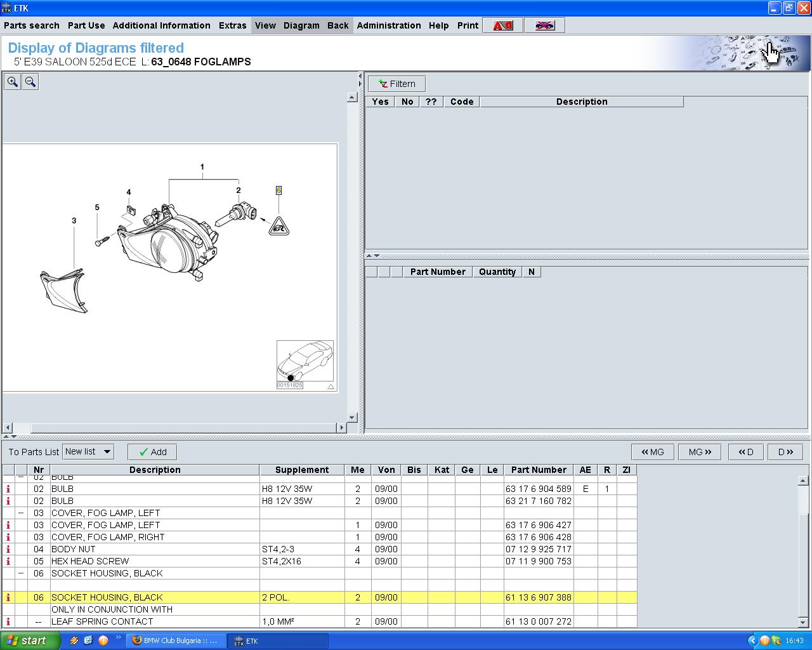Select part number 07 12 9 925 717

pos(539,549)
